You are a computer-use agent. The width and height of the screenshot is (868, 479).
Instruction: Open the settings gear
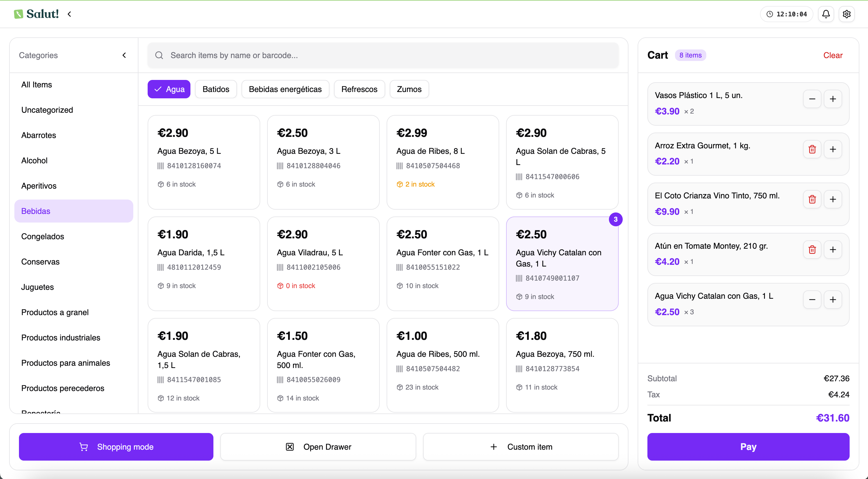[x=847, y=14]
